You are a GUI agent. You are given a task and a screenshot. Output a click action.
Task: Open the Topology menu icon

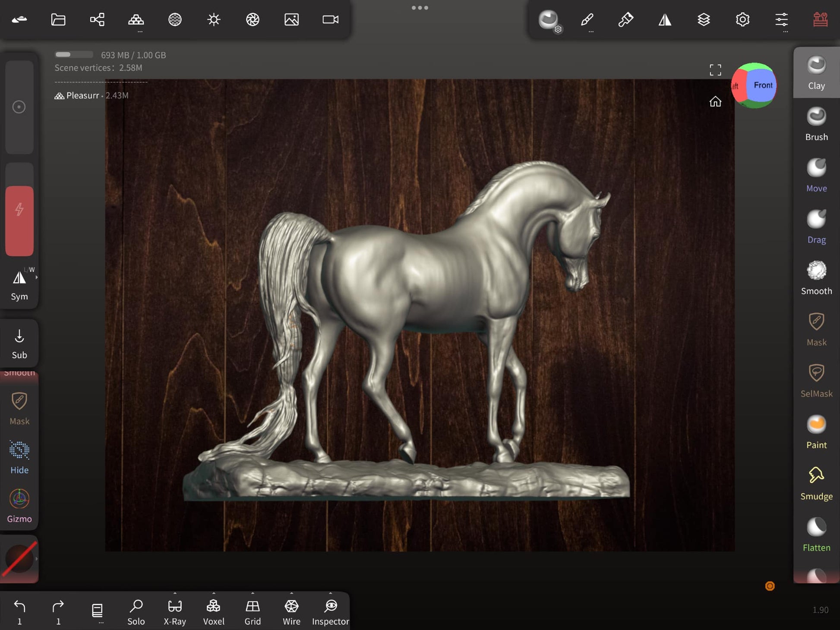pos(136,20)
